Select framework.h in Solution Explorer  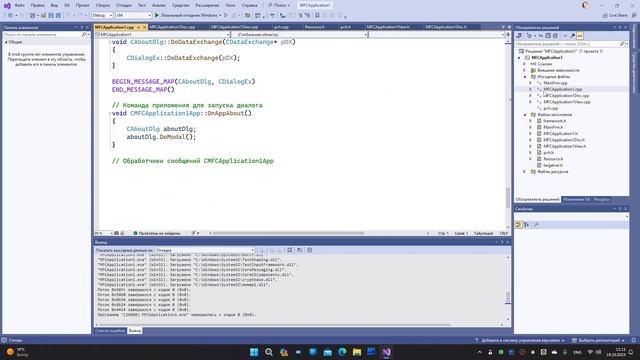pyautogui.click(x=554, y=121)
